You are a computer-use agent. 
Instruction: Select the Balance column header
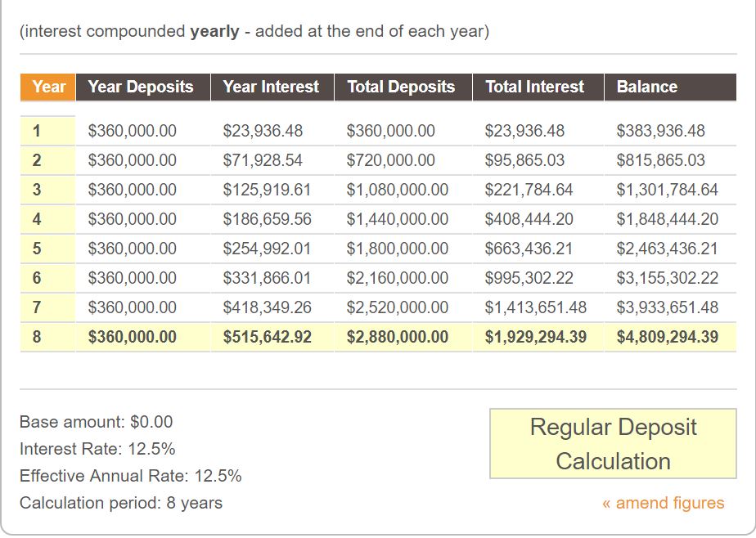pyautogui.click(x=647, y=87)
